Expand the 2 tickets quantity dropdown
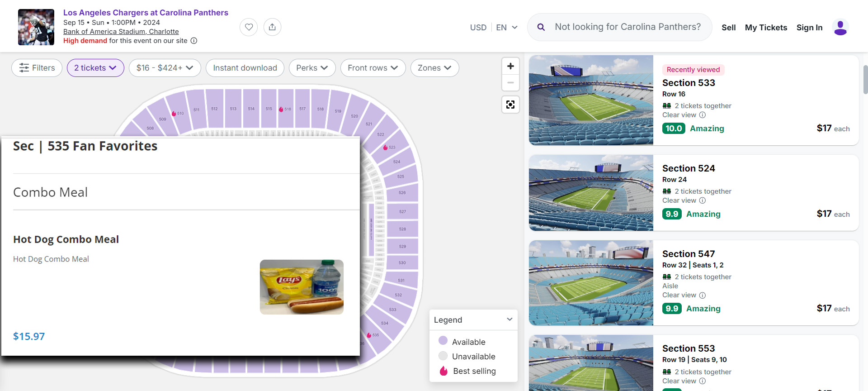 95,68
